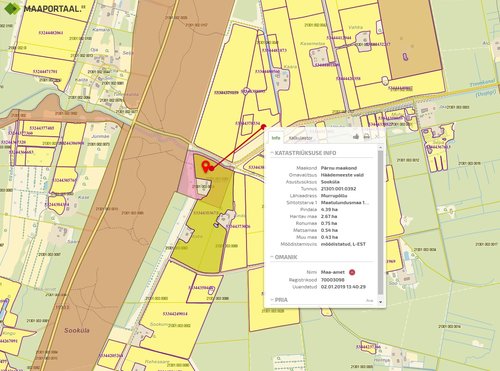Click the red dot at the popup connector line end

click(x=263, y=126)
